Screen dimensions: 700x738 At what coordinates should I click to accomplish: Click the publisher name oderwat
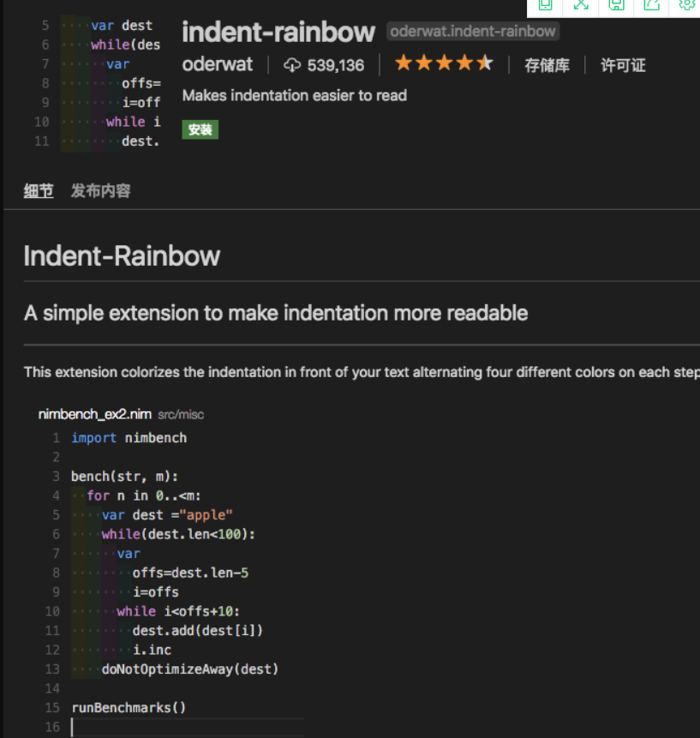(218, 64)
